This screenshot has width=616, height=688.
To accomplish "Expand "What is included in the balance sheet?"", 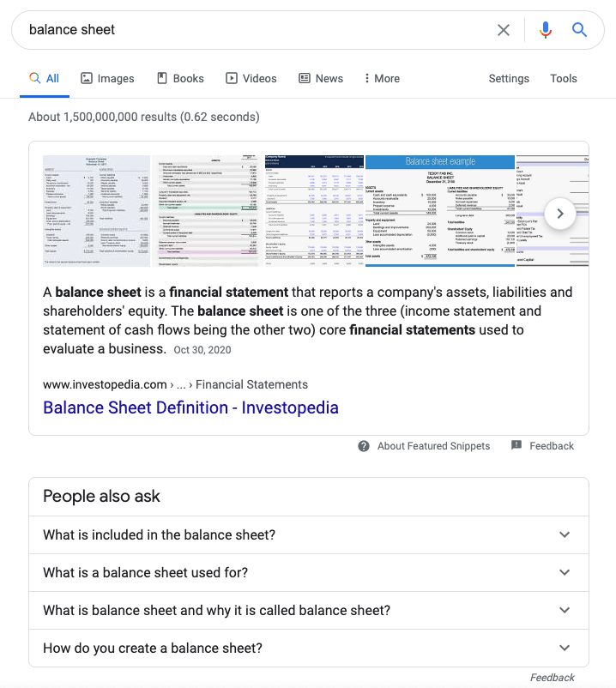I will click(308, 534).
